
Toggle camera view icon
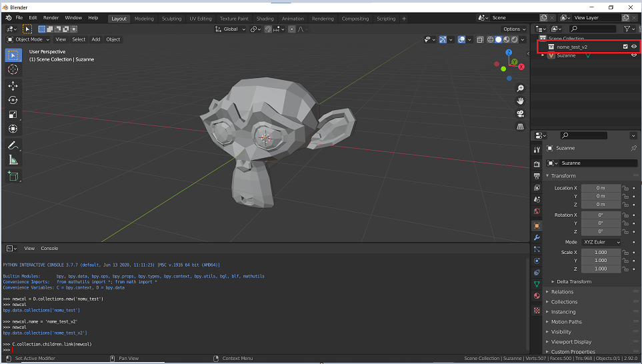tap(521, 114)
